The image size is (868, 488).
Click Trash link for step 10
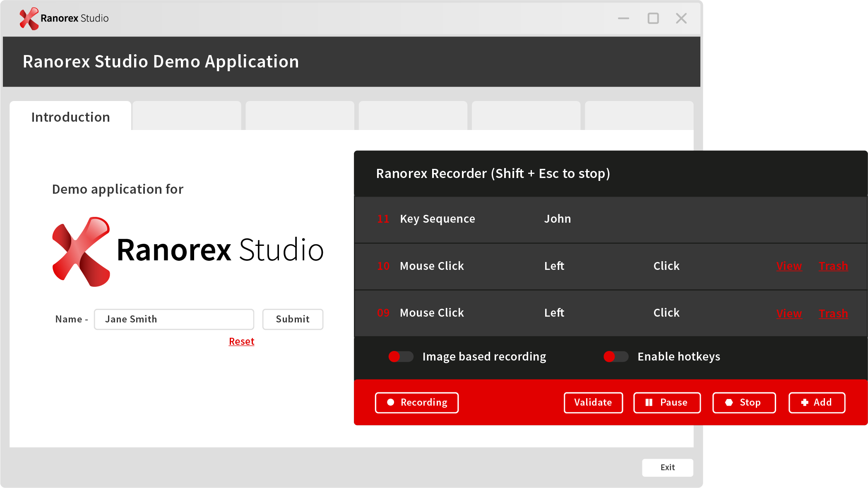click(x=833, y=266)
